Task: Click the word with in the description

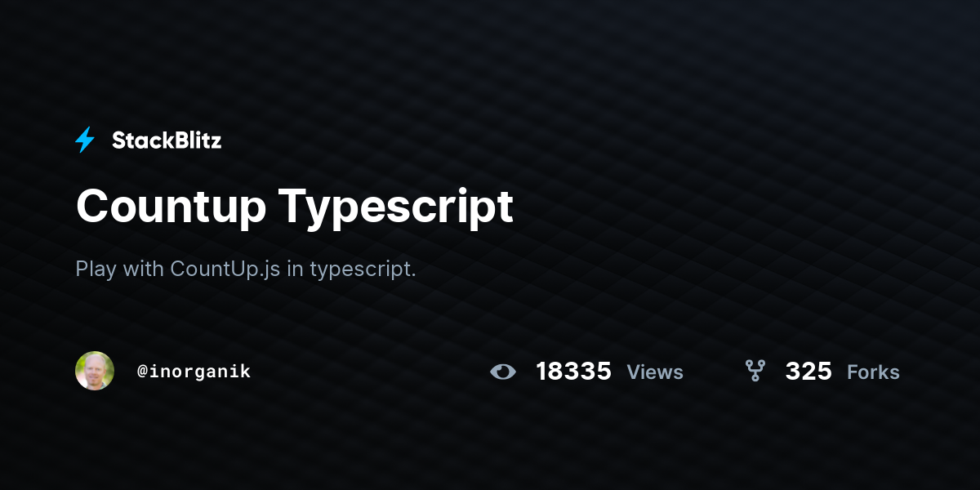Action: pyautogui.click(x=144, y=269)
